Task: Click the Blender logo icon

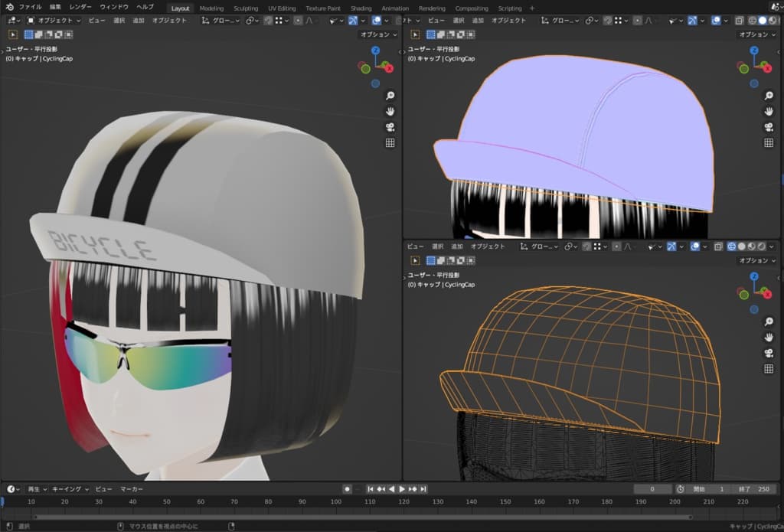Action: tap(9, 7)
